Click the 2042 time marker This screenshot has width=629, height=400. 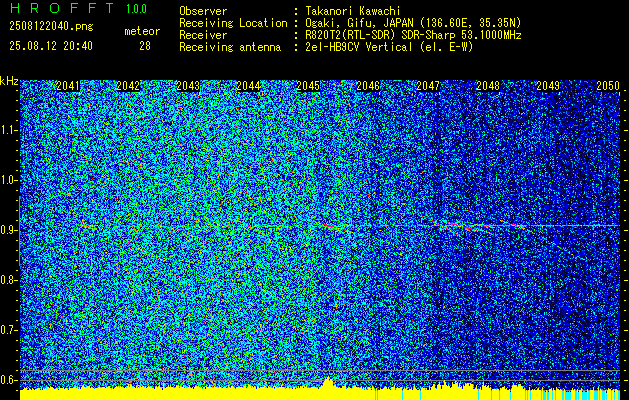[x=128, y=86]
